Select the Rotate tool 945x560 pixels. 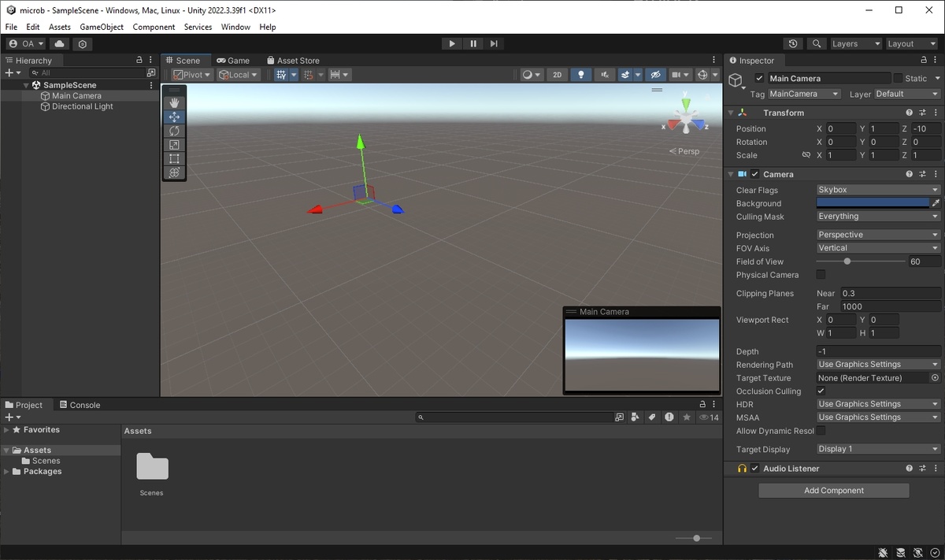(x=174, y=131)
